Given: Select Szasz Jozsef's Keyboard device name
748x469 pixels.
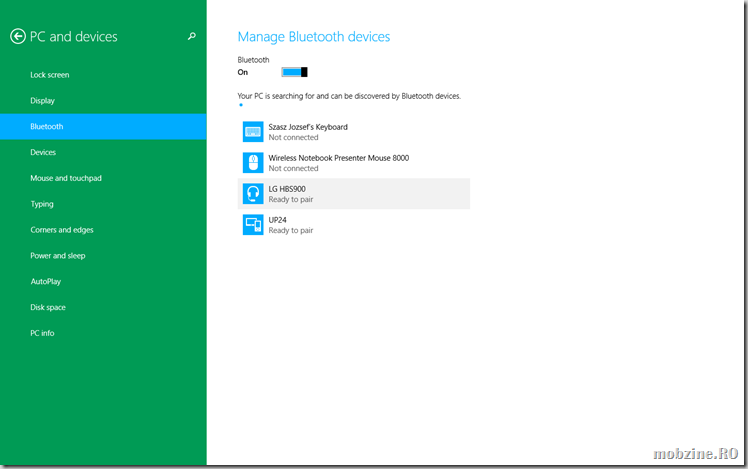Looking at the screenshot, I should (308, 127).
